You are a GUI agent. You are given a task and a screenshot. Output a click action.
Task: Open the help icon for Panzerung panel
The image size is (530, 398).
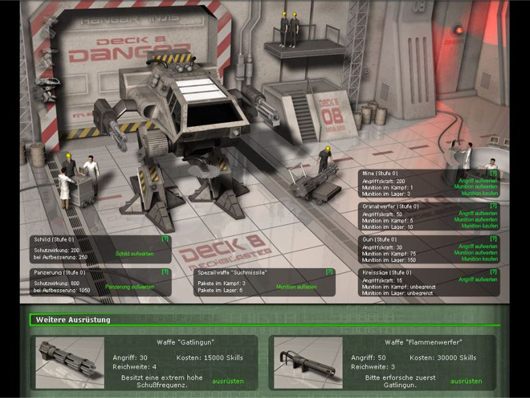click(x=165, y=272)
